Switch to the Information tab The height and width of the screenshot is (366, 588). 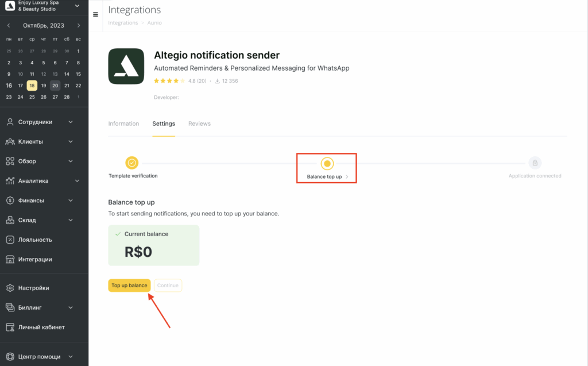click(123, 124)
